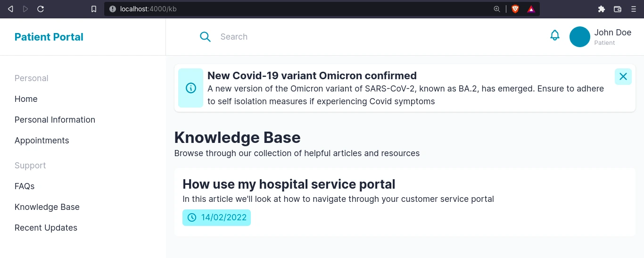Viewport: 644px width, 258px height.
Task: Click the zoom magnifier in the address bar
Action: click(497, 9)
